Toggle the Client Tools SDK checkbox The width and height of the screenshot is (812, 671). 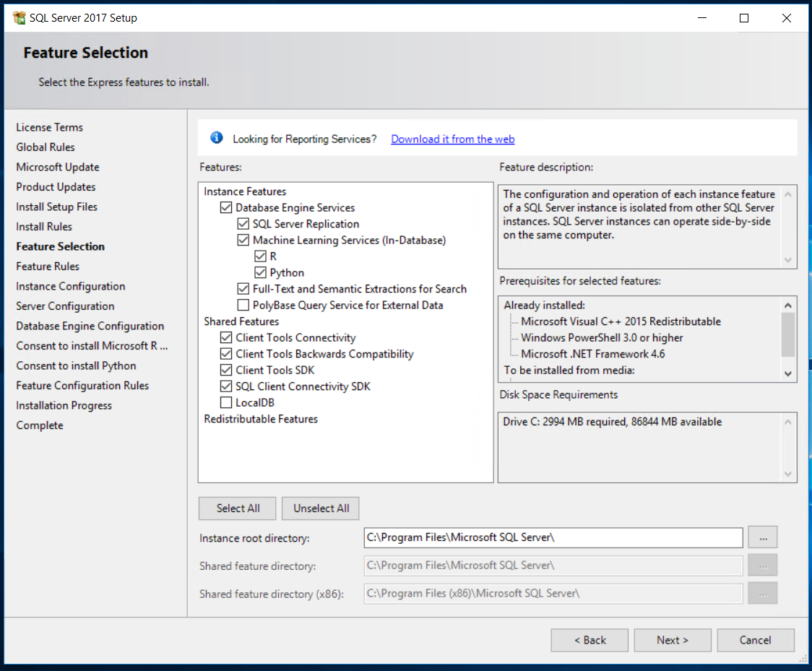[226, 370]
